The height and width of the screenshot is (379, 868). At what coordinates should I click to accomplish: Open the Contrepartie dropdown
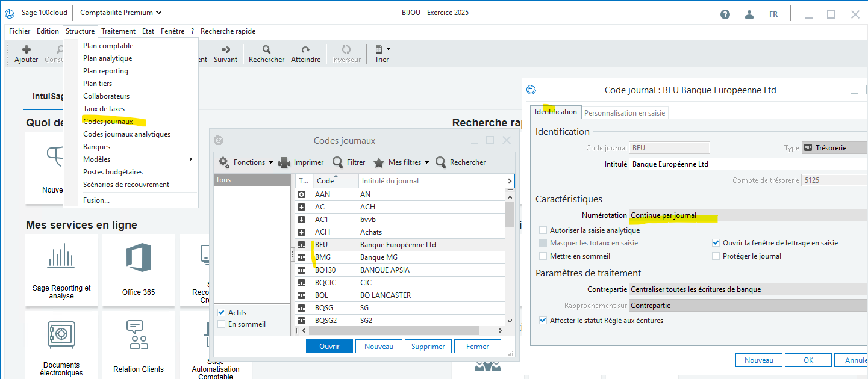pos(748,289)
